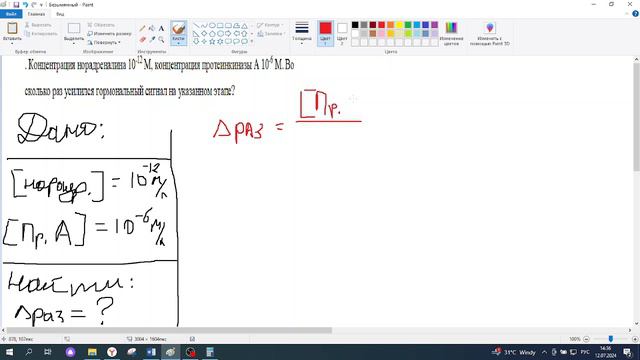The width and height of the screenshot is (640, 360).
Task: Select the Fill with color bucket tool
Action: point(152,29)
